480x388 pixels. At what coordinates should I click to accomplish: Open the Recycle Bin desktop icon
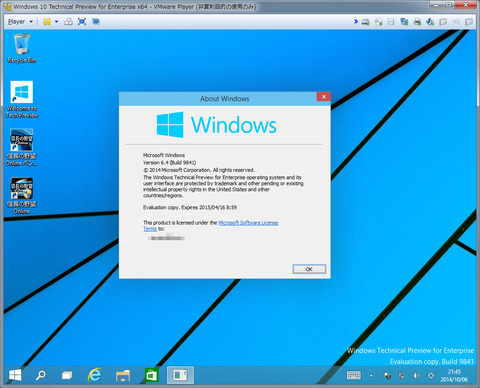[x=22, y=48]
